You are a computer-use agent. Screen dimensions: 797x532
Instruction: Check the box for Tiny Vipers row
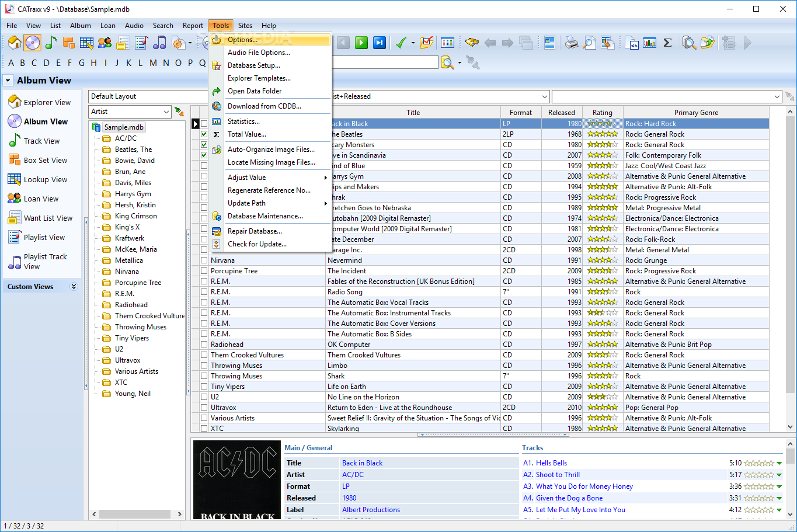[x=204, y=387]
